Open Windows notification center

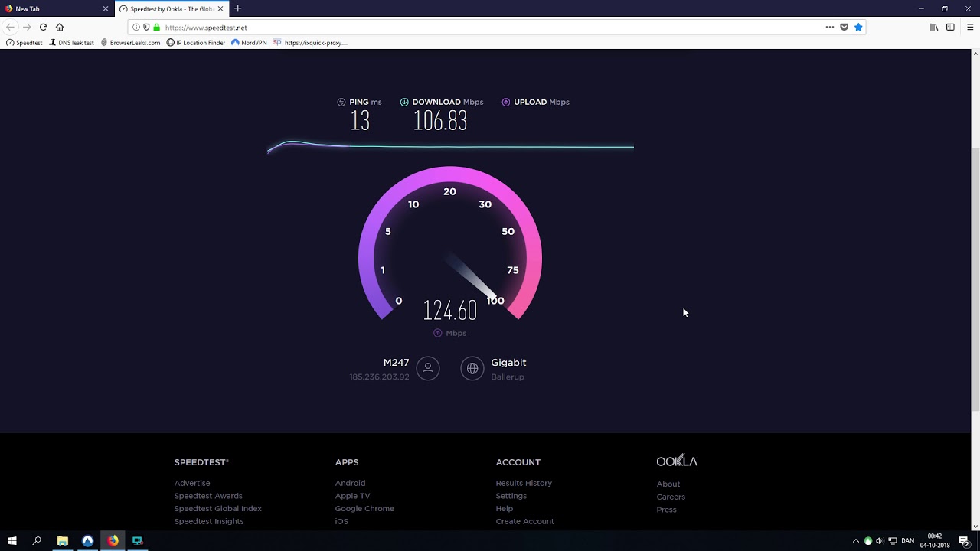tap(964, 540)
